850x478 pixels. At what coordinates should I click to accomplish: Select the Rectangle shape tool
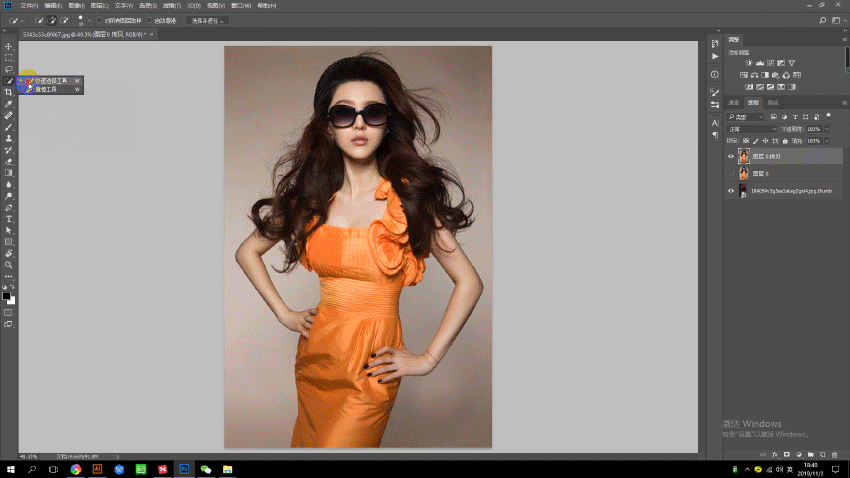pyautogui.click(x=9, y=242)
